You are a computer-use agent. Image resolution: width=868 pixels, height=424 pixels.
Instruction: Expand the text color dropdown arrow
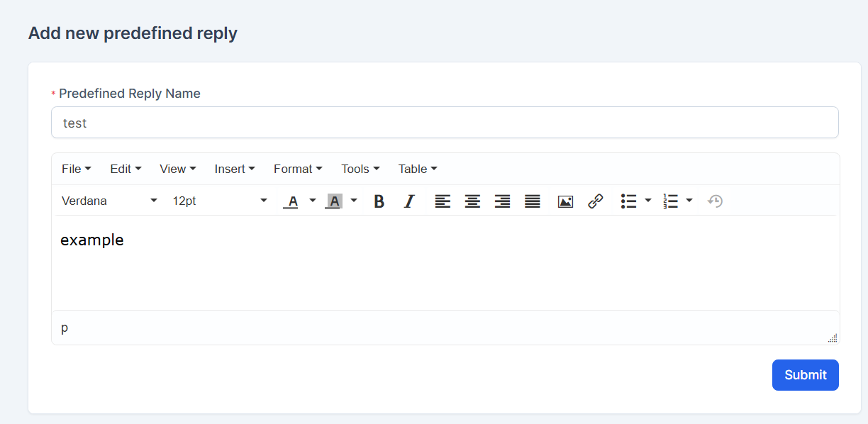[312, 201]
